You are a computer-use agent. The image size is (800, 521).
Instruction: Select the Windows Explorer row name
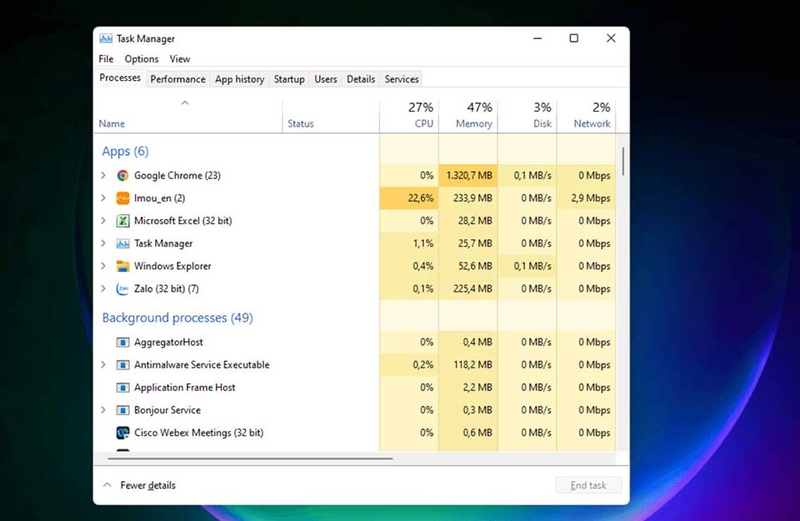pos(172,266)
